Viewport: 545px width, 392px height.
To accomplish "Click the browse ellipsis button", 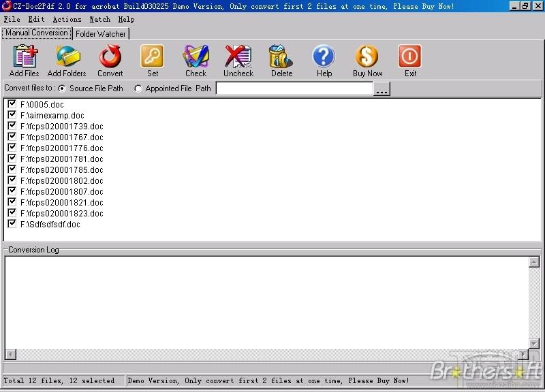I will [x=381, y=89].
